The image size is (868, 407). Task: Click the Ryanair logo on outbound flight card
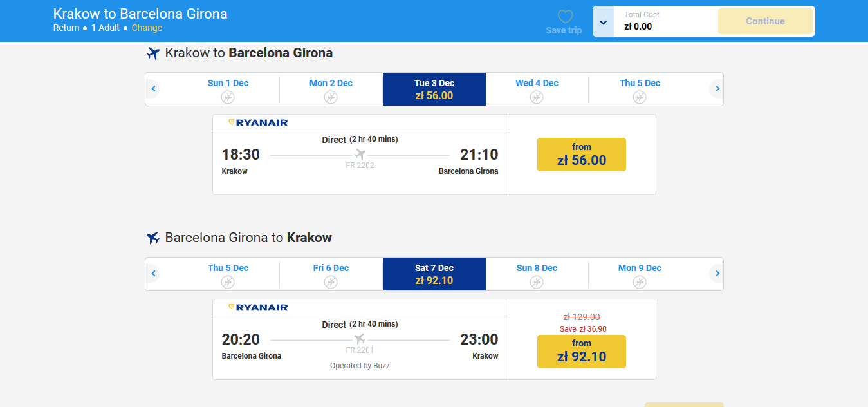(258, 122)
